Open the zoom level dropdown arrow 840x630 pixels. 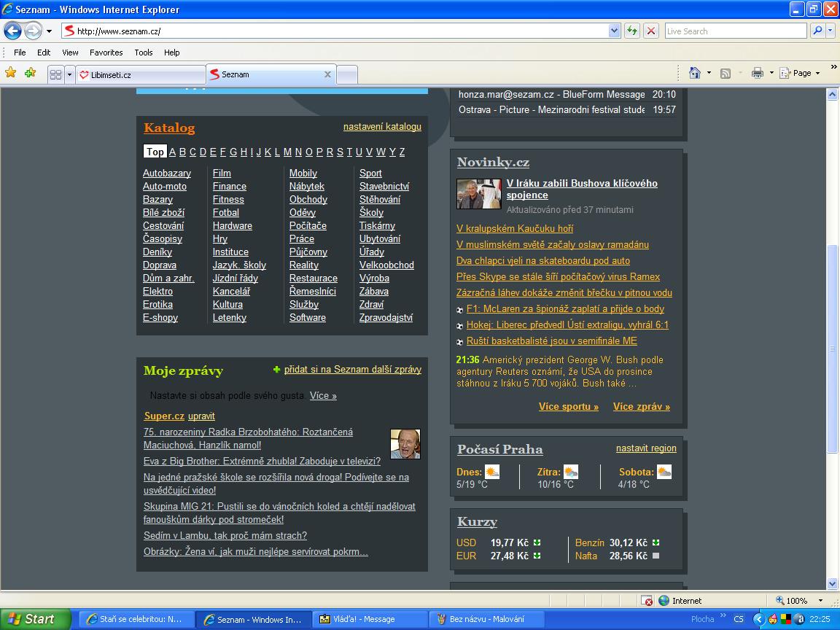click(820, 601)
